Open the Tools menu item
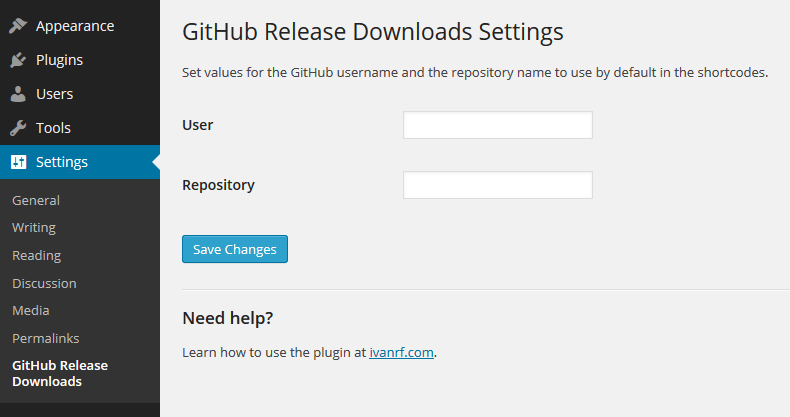Viewport: 790px width, 417px height. coord(53,128)
